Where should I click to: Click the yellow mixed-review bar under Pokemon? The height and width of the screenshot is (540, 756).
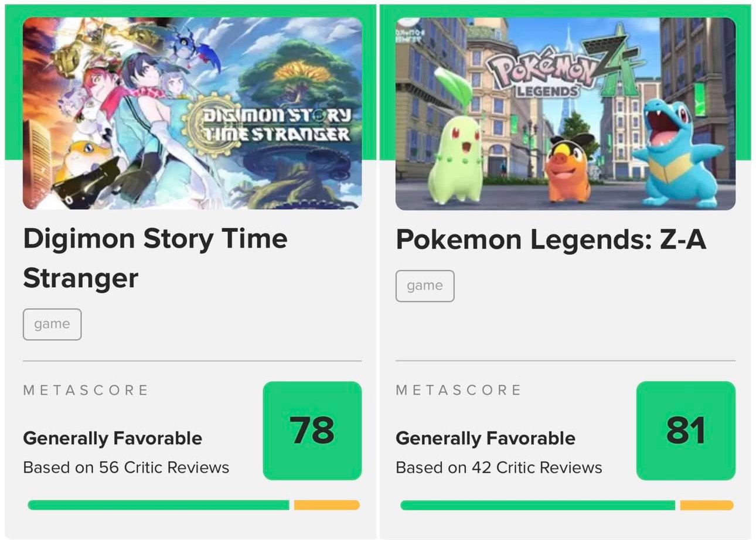coord(706,505)
